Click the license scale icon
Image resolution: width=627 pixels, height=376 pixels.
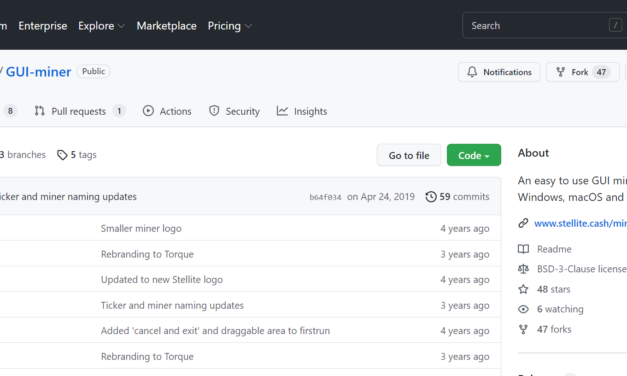pos(523,269)
